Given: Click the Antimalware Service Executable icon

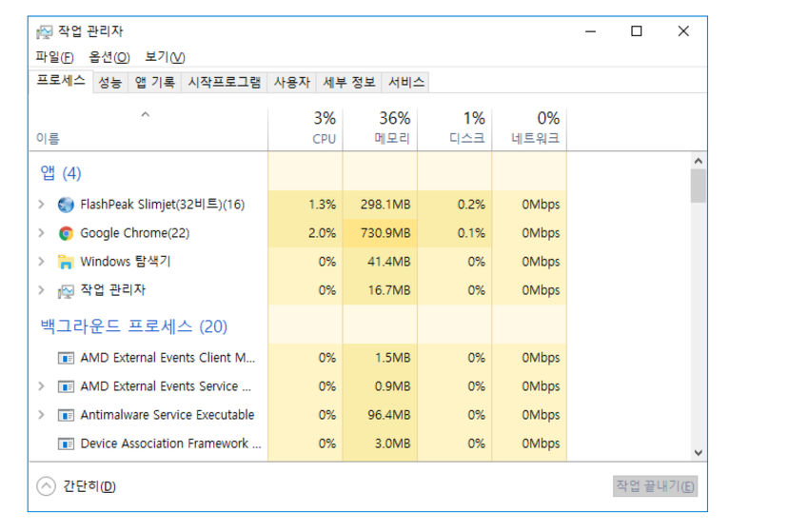Looking at the screenshot, I should pos(66,415).
